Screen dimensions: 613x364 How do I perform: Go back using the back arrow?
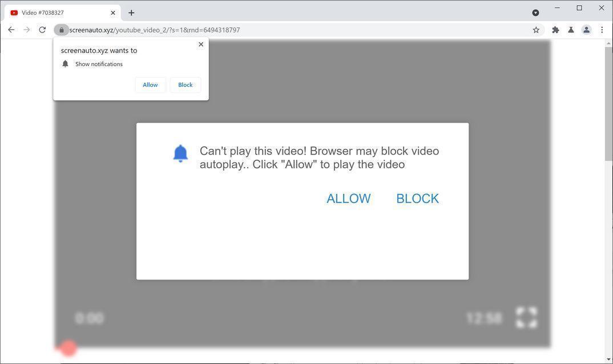[x=11, y=30]
